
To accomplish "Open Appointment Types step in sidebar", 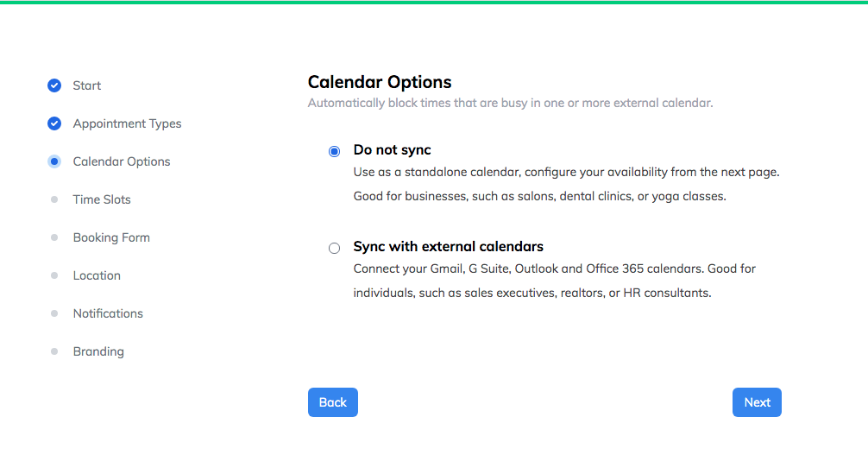I will pos(128,123).
